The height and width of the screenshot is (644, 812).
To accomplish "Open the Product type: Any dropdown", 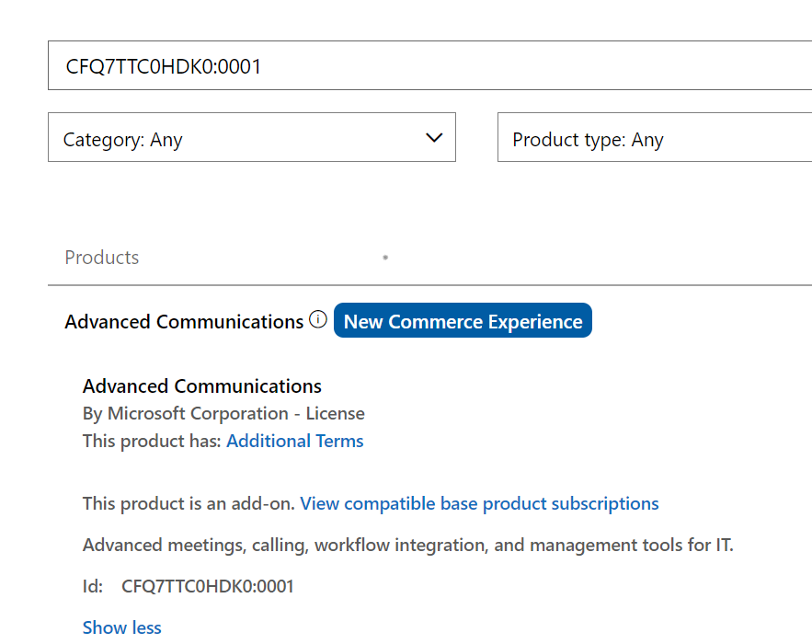I will (x=655, y=137).
